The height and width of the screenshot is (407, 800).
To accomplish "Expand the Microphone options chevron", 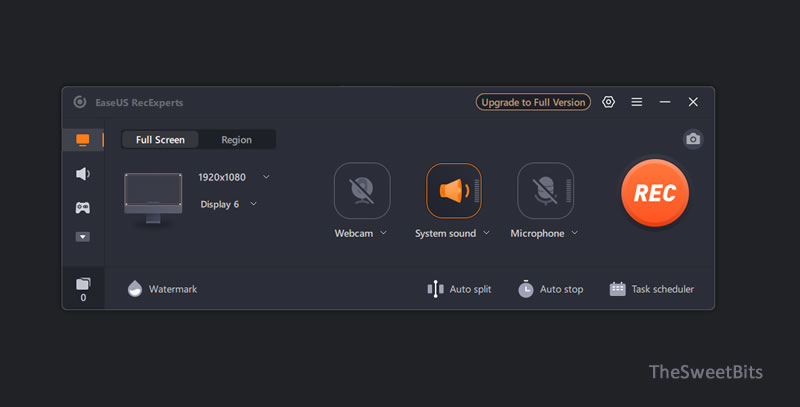I will [575, 233].
